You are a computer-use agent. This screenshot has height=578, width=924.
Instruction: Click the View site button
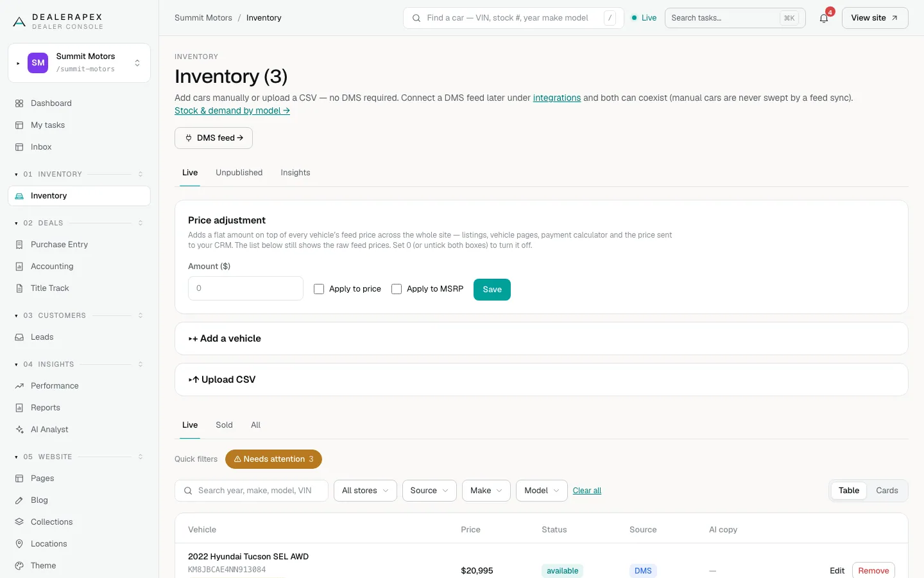875,18
